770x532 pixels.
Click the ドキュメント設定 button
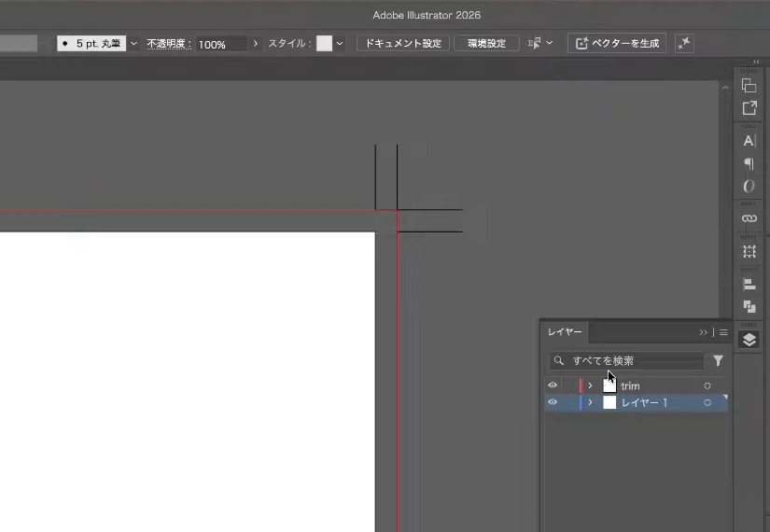[402, 43]
